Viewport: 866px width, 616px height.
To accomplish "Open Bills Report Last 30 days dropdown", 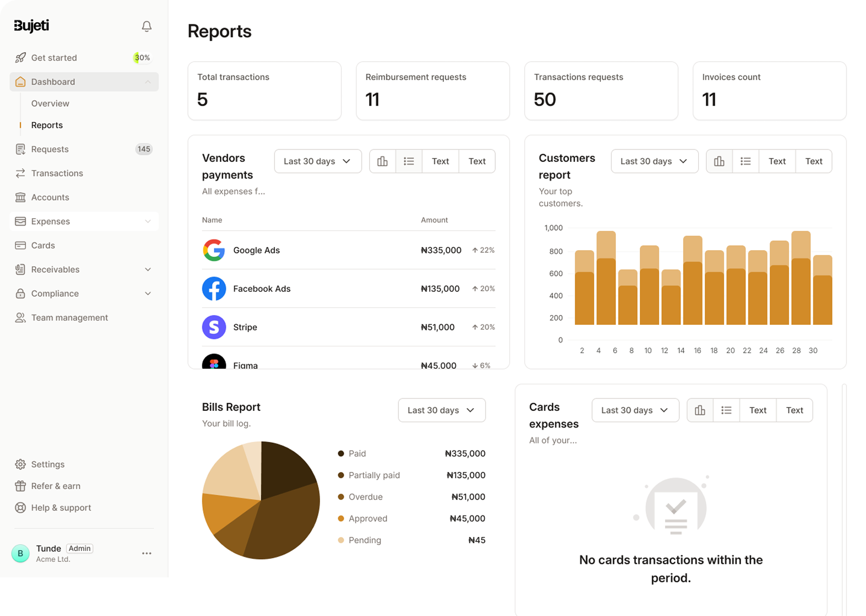I will [442, 410].
